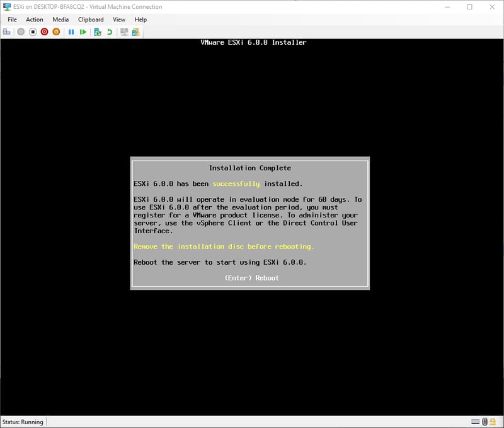Pause the virtual machine
504x428 pixels.
[x=71, y=32]
